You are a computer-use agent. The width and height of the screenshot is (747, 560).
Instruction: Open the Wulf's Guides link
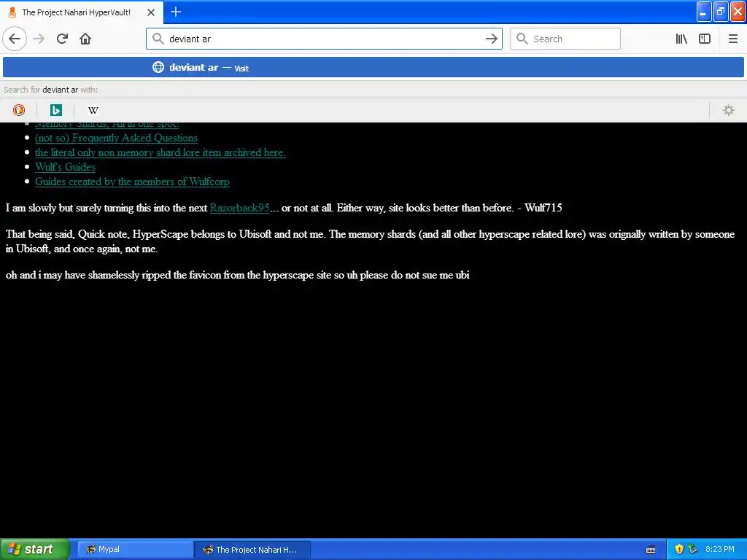tap(65, 167)
